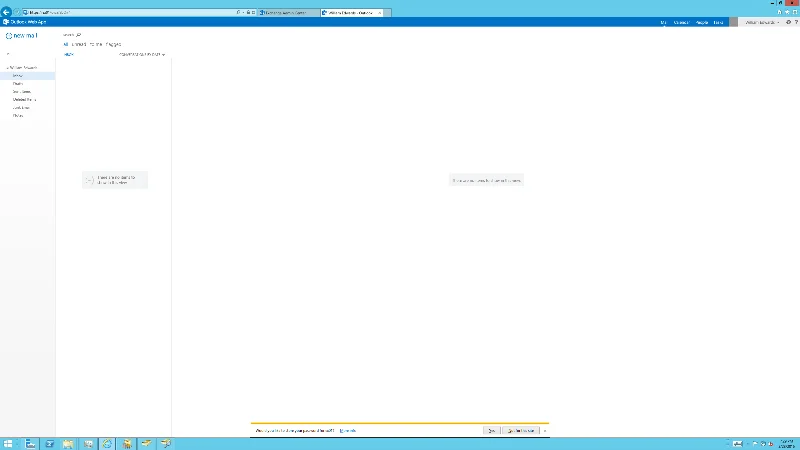Expand the conversations by date sort dropdown
The height and width of the screenshot is (450, 800).
point(142,54)
